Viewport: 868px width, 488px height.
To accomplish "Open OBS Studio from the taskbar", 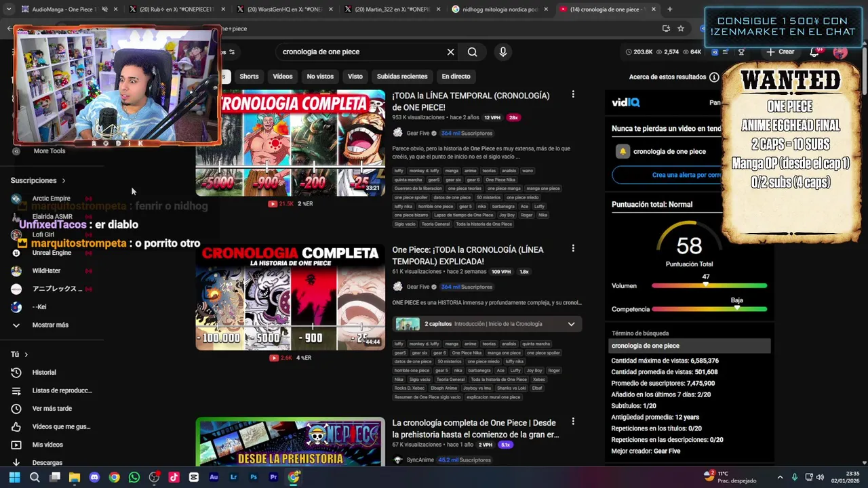I will click(x=154, y=477).
